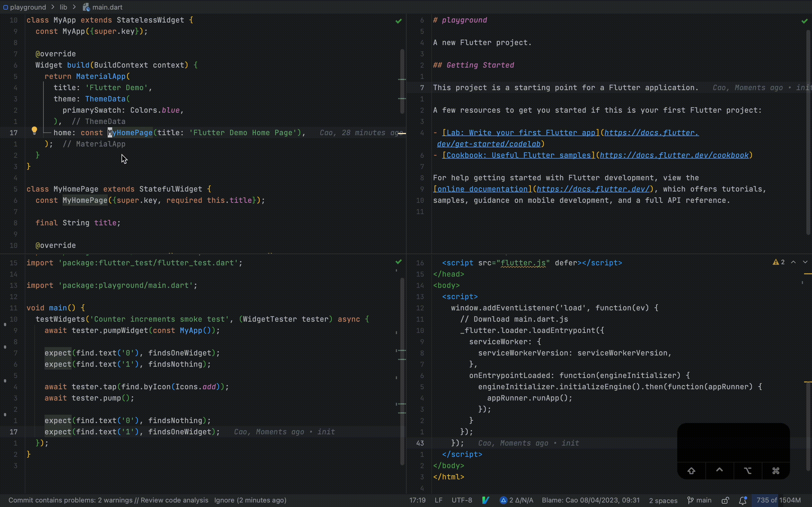Open the UTF-8 encoding selector
The image size is (812, 507).
tap(462, 500)
